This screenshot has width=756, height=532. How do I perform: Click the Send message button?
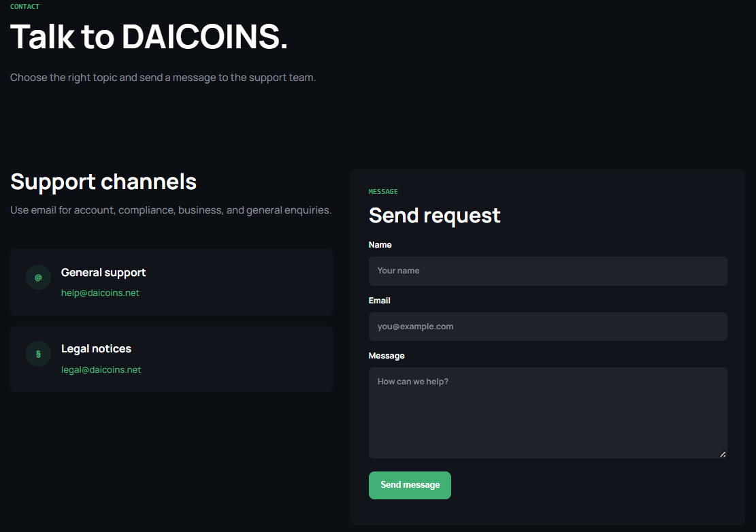pos(410,485)
